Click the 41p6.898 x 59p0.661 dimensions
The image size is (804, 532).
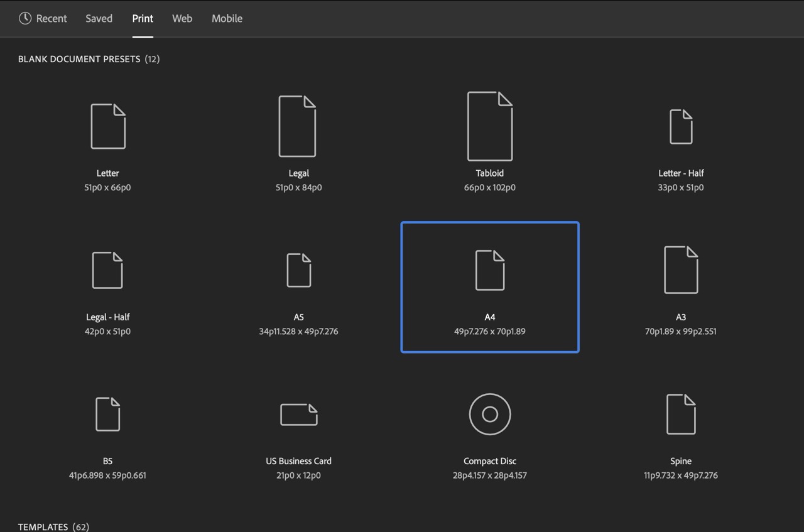coord(107,475)
